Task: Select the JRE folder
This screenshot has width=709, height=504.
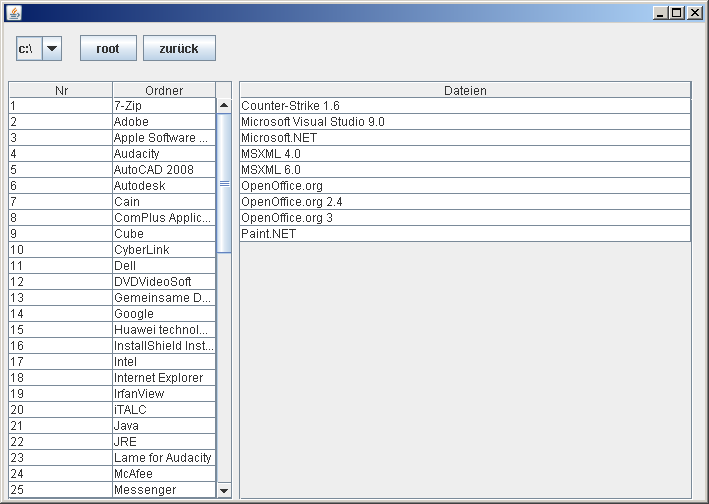Action: (164, 442)
